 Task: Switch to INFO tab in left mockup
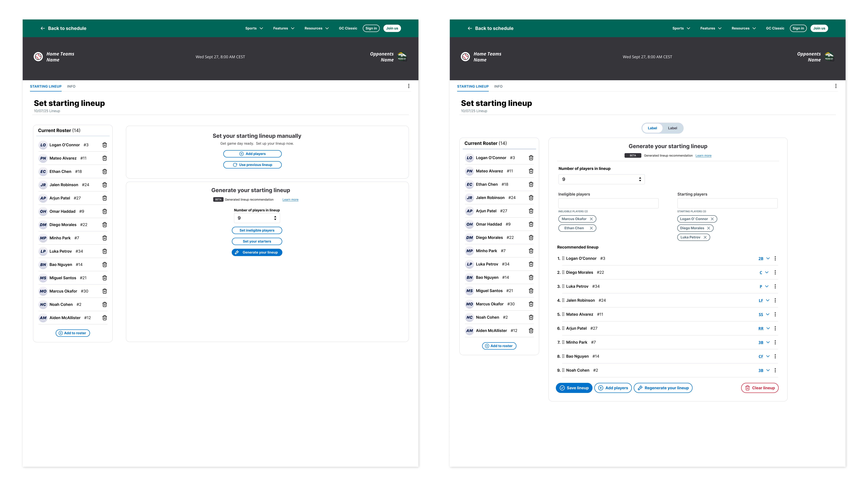coord(71,86)
